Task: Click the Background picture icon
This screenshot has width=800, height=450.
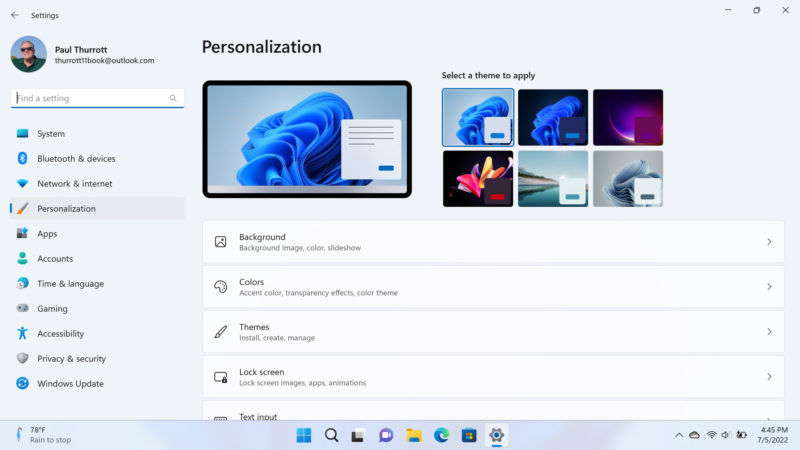Action: click(220, 242)
